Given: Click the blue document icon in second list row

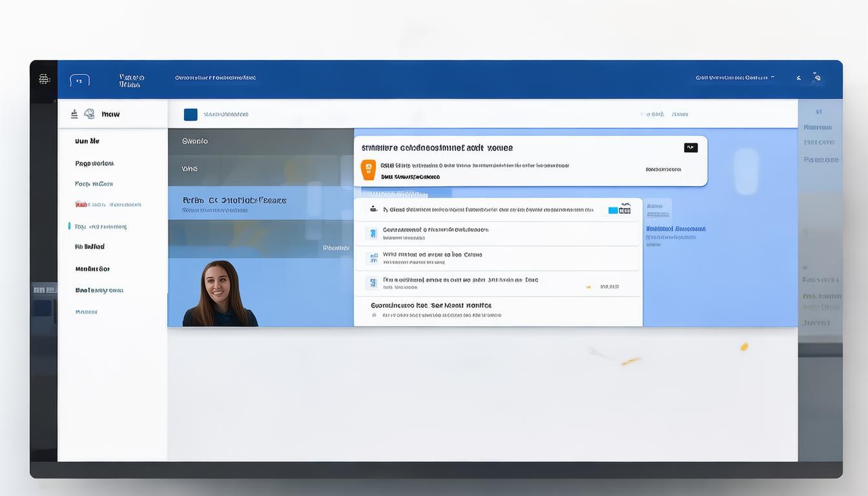Looking at the screenshot, I should [x=371, y=233].
